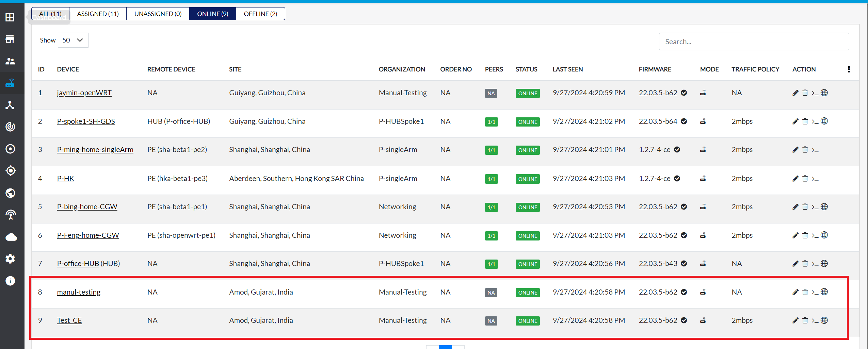Click 'Aberdeen, Southern, Hong Kong SAR China' site
This screenshot has height=349, width=868.
pos(296,179)
